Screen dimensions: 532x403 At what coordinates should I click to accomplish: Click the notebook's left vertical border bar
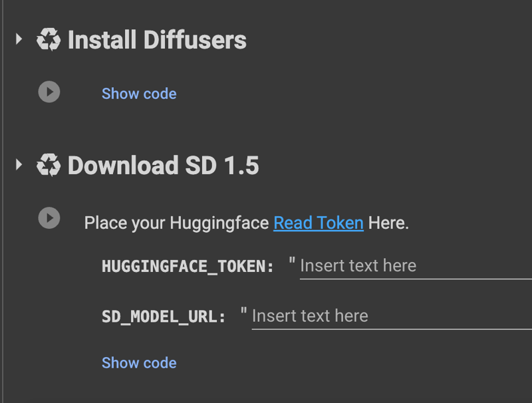tap(3, 201)
